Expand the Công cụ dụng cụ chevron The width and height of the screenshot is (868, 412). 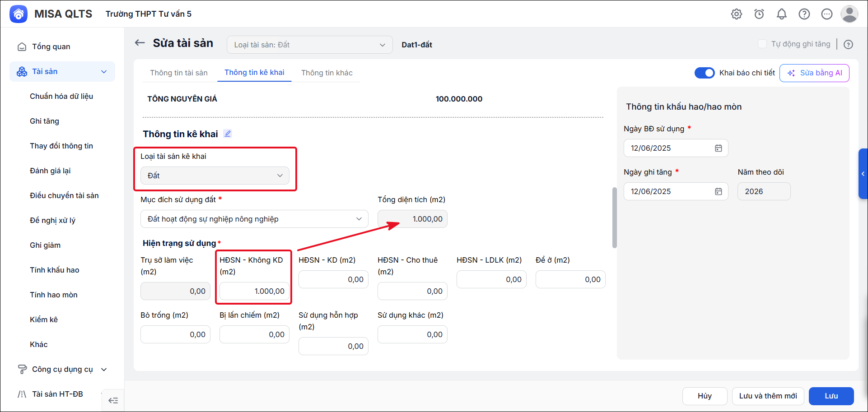104,369
